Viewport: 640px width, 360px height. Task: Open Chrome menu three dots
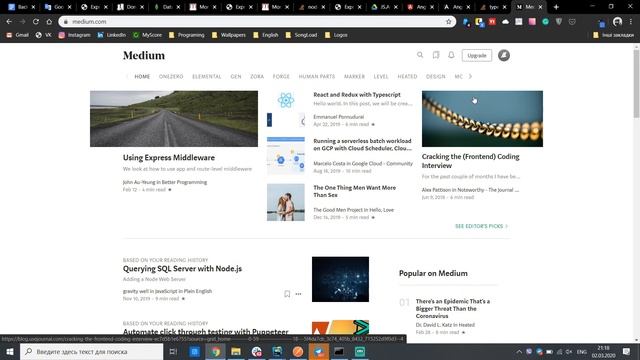tap(631, 22)
